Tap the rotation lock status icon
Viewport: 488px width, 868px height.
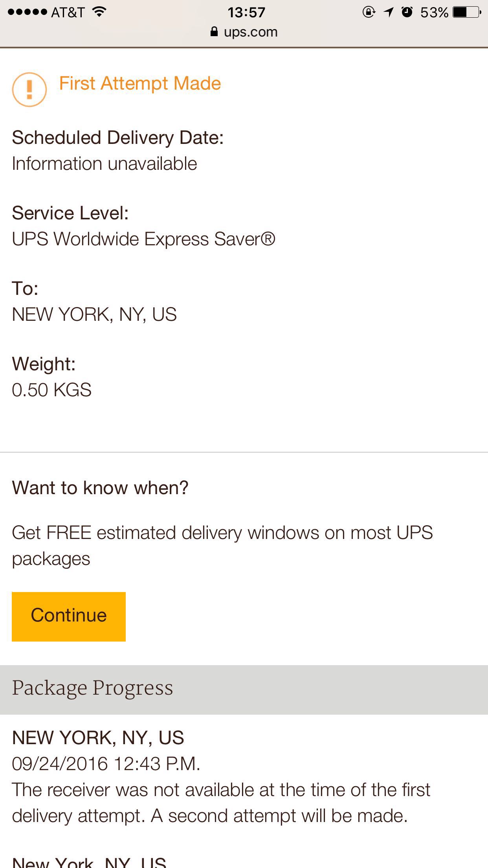[x=369, y=12]
